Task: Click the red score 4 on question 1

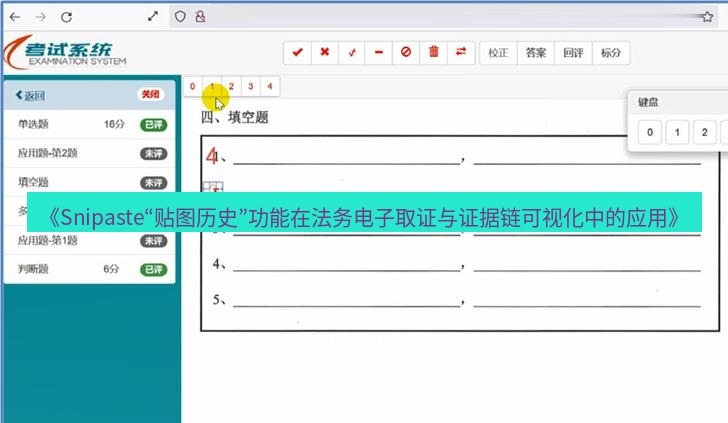Action: pos(212,156)
